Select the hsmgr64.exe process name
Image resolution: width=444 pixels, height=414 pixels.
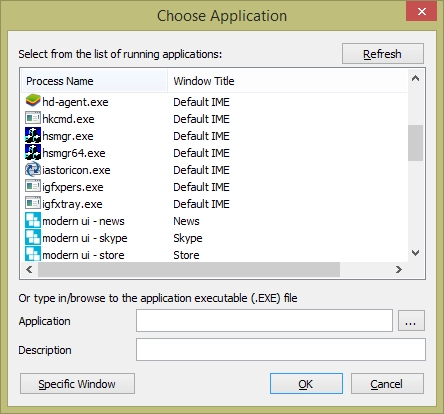pyautogui.click(x=74, y=153)
